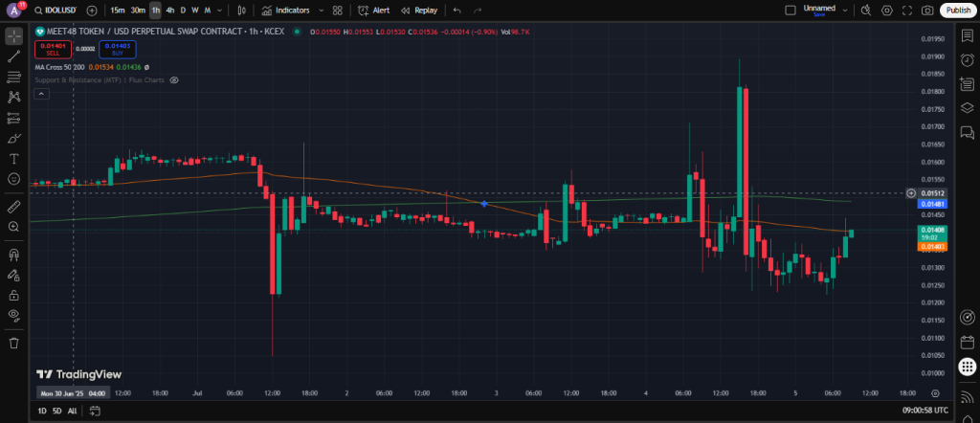Click the Publish button
The width and height of the screenshot is (980, 423).
[958, 10]
